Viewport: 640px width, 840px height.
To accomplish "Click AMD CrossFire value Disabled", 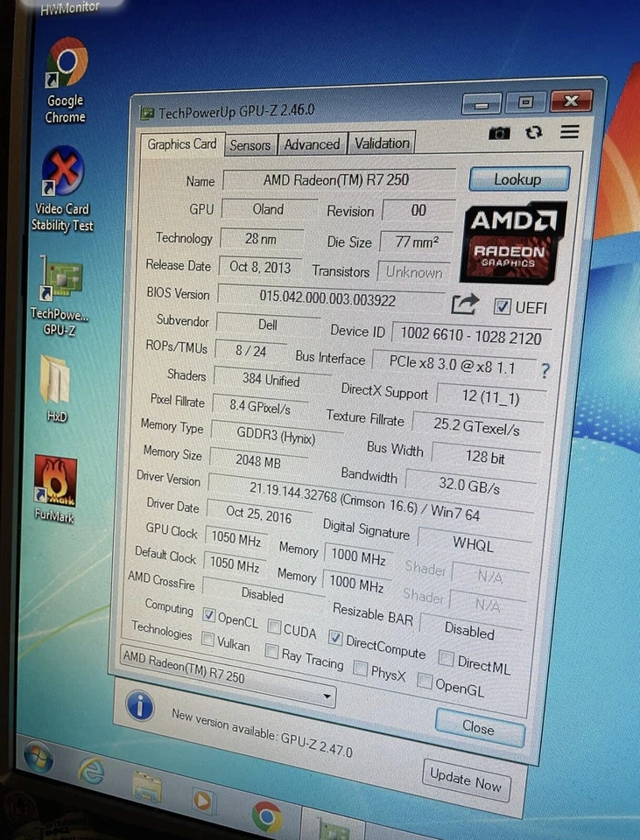I will [x=263, y=594].
